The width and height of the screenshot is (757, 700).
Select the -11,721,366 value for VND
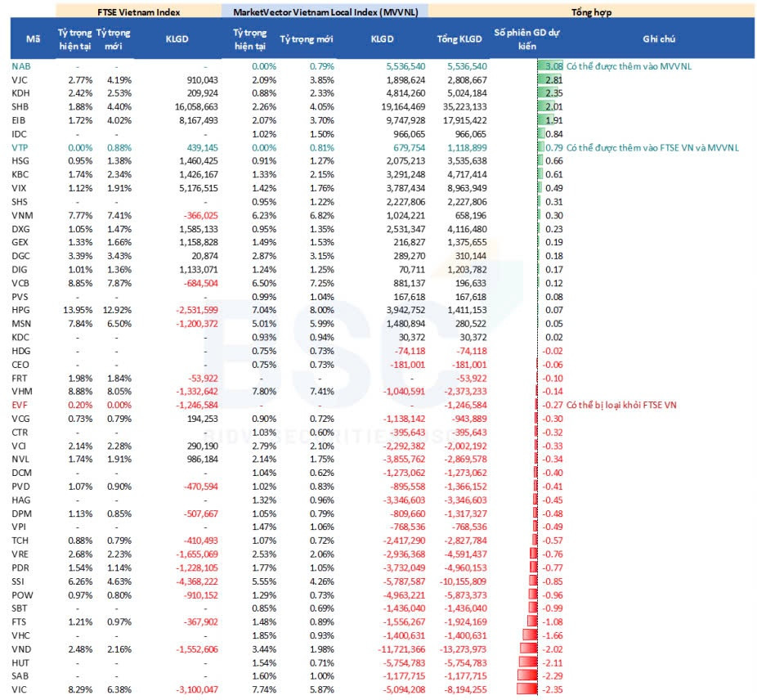coord(401,649)
